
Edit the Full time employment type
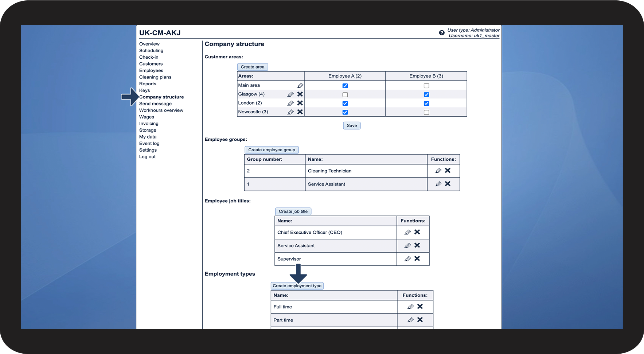pos(410,307)
